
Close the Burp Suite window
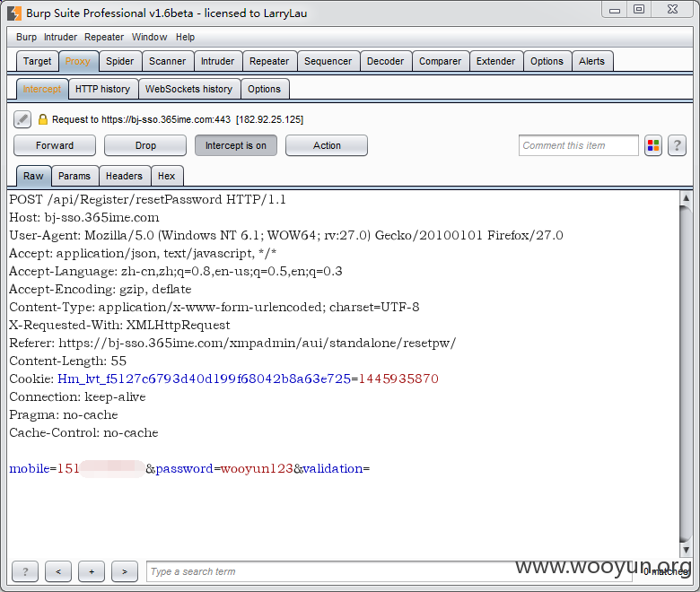pos(672,10)
